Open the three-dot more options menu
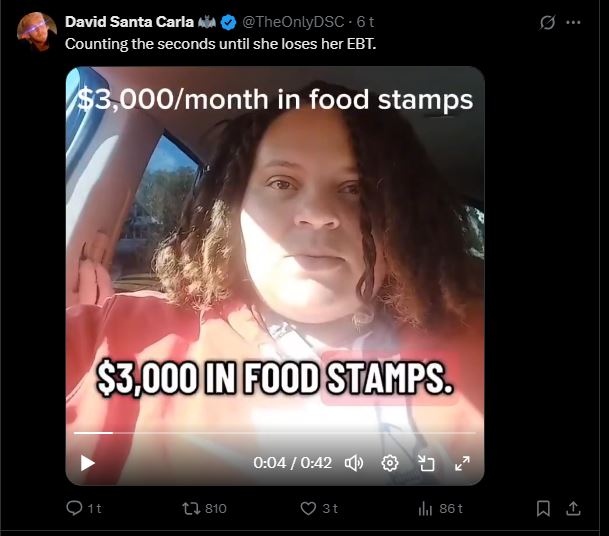 pos(573,23)
